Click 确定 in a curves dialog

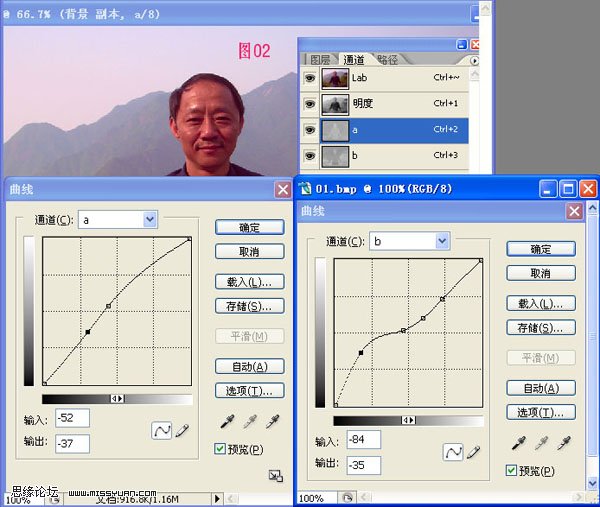pos(249,227)
